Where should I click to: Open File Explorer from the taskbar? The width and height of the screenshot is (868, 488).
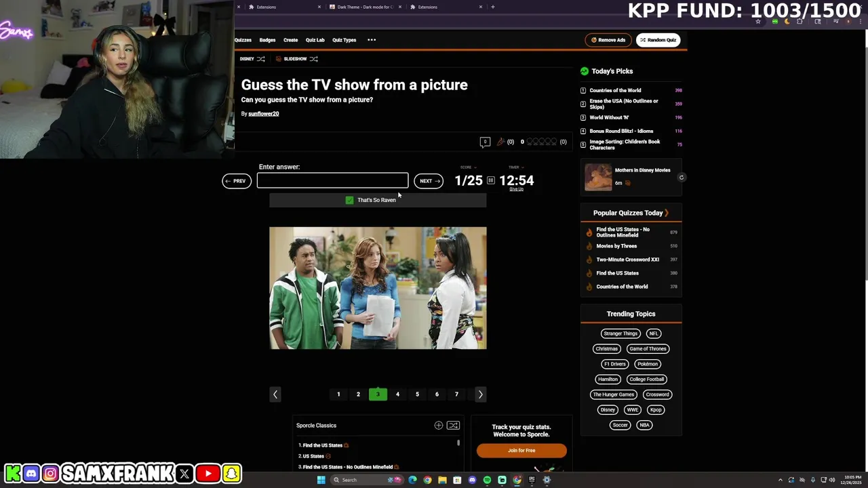click(442, 480)
